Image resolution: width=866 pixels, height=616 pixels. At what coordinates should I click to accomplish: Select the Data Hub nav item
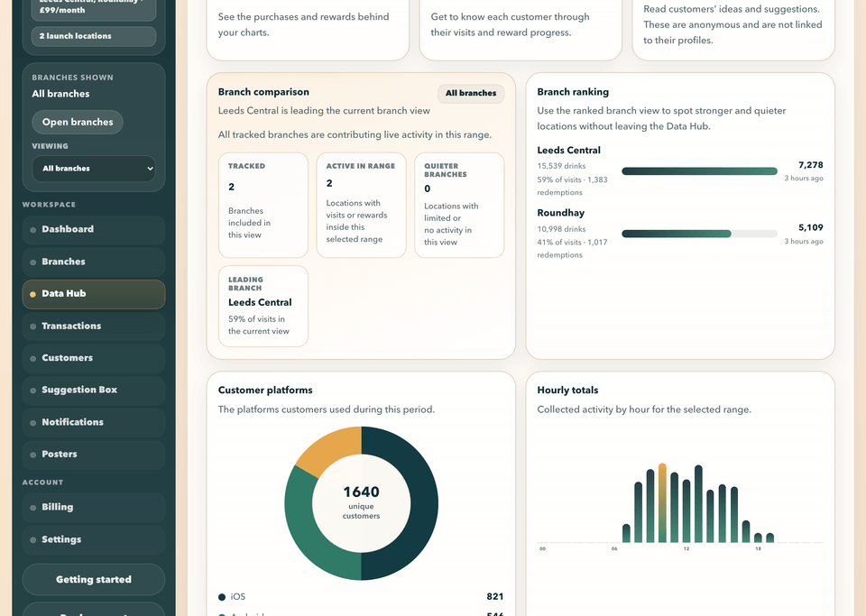click(x=93, y=294)
